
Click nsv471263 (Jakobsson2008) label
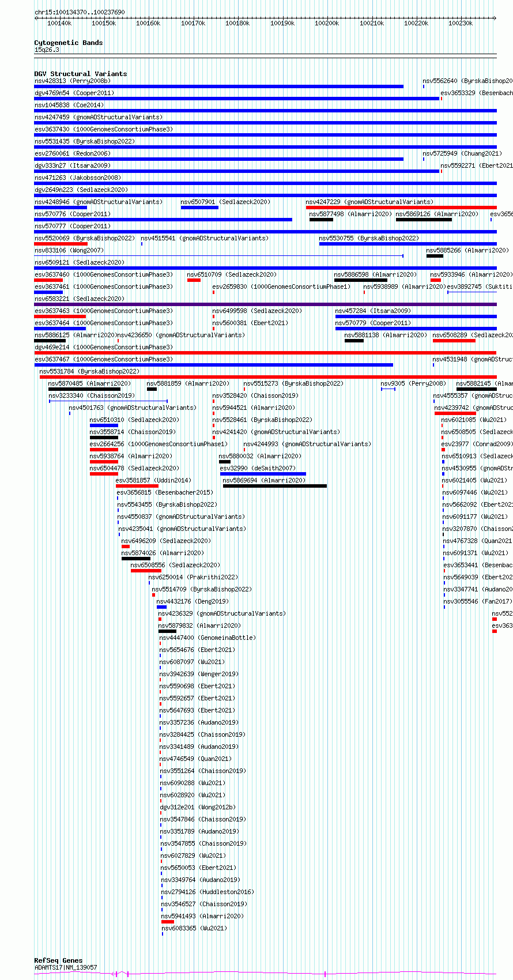[x=78, y=178]
